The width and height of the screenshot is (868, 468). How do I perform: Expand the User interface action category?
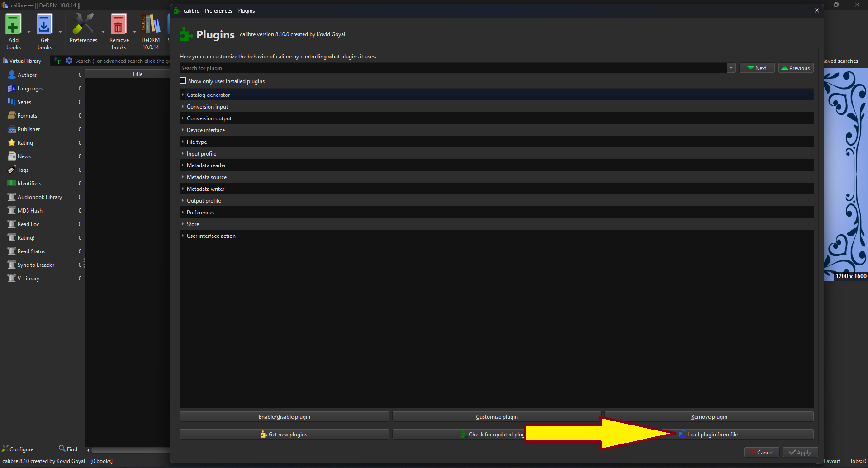[x=183, y=236]
